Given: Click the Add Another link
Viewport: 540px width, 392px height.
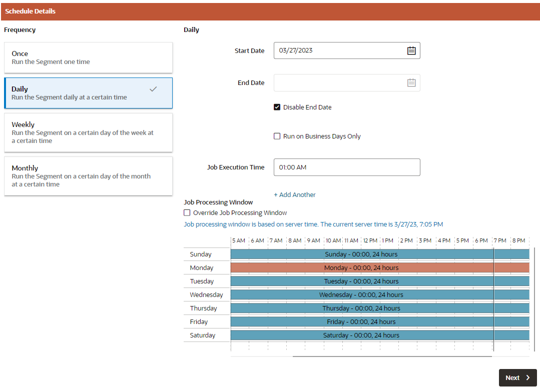Looking at the screenshot, I should pyautogui.click(x=294, y=195).
